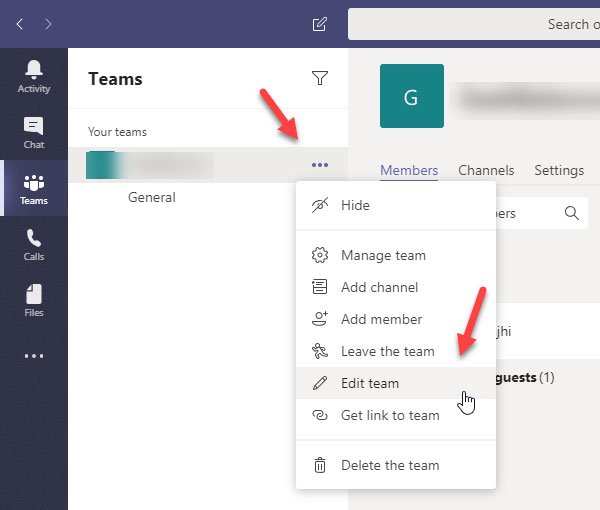
Task: Start a new chat with compose icon
Action: [x=320, y=24]
